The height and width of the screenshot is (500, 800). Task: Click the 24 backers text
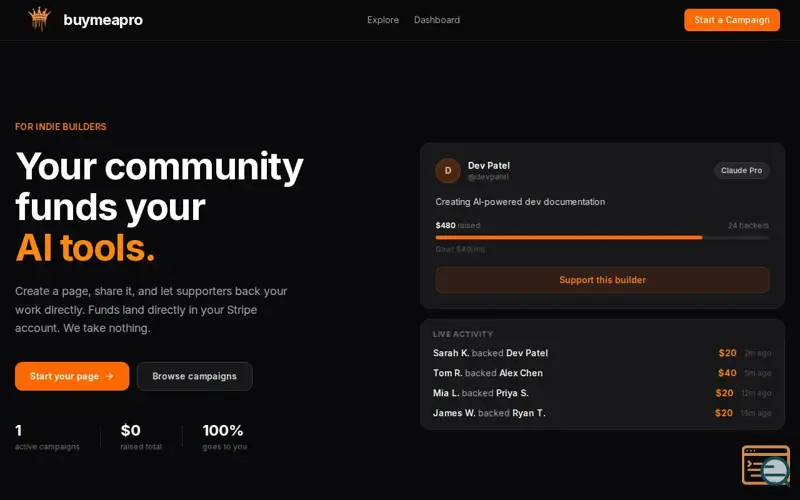[748, 225]
